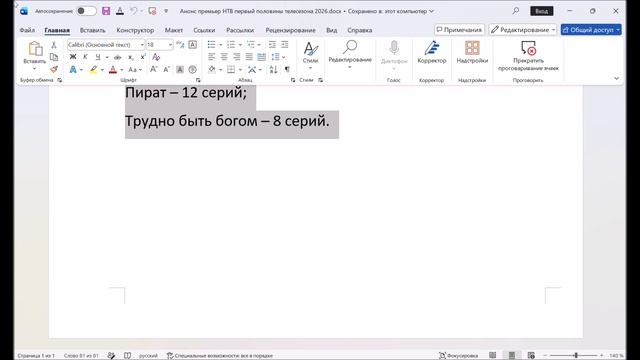Image resolution: width=640 pixels, height=360 pixels.
Task: Increase paragraph indent
Action: tap(285, 44)
